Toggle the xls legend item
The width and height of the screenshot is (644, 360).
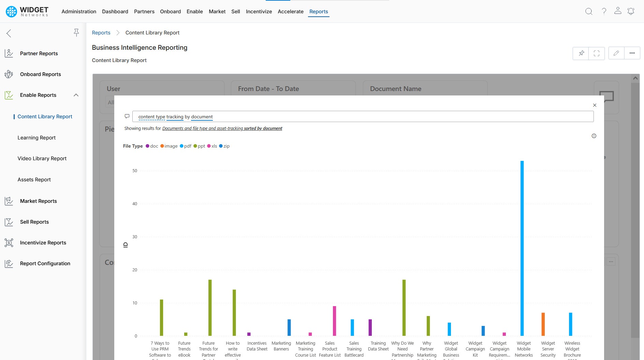(x=212, y=146)
